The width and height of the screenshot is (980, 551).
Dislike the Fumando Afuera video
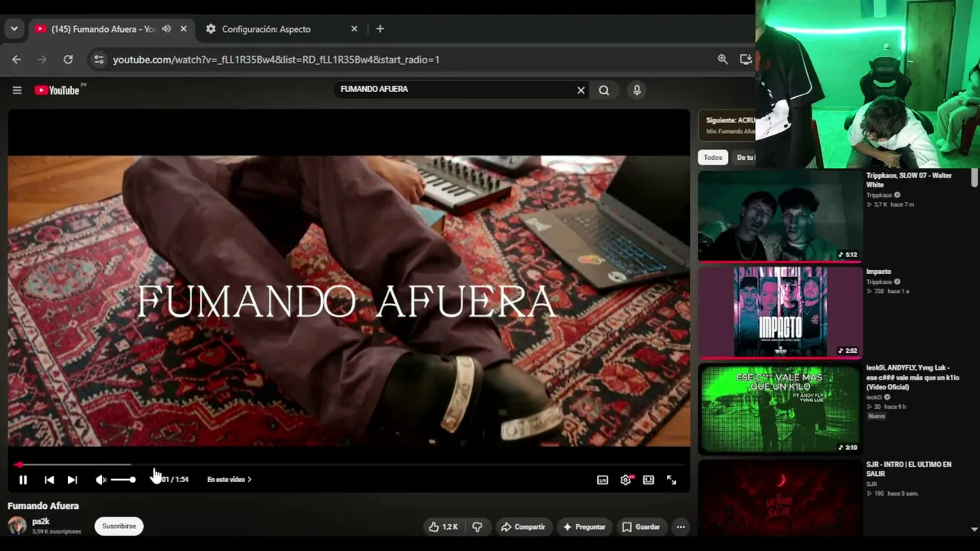[478, 527]
